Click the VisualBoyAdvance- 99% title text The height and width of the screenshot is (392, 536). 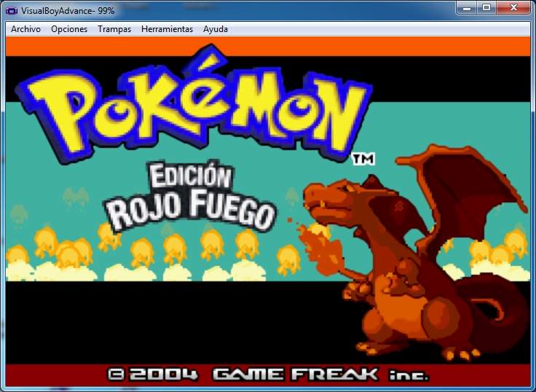click(x=68, y=11)
